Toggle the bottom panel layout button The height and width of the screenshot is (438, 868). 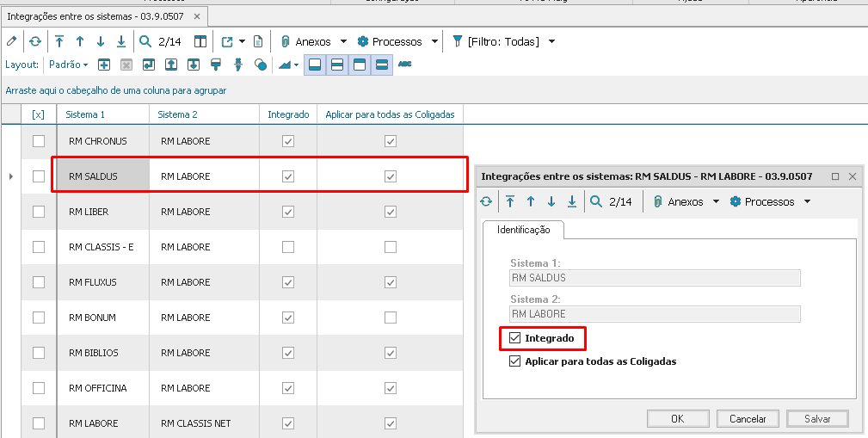coord(315,65)
